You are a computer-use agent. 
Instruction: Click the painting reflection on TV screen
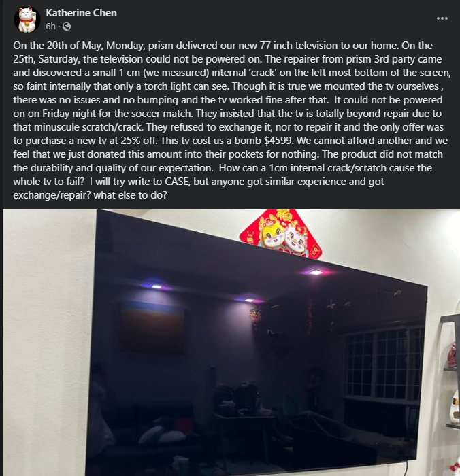153,328
